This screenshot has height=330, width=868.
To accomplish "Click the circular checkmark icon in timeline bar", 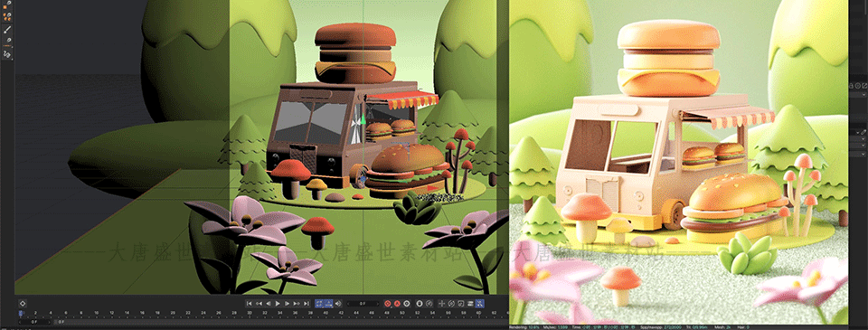I will pyautogui.click(x=429, y=304).
